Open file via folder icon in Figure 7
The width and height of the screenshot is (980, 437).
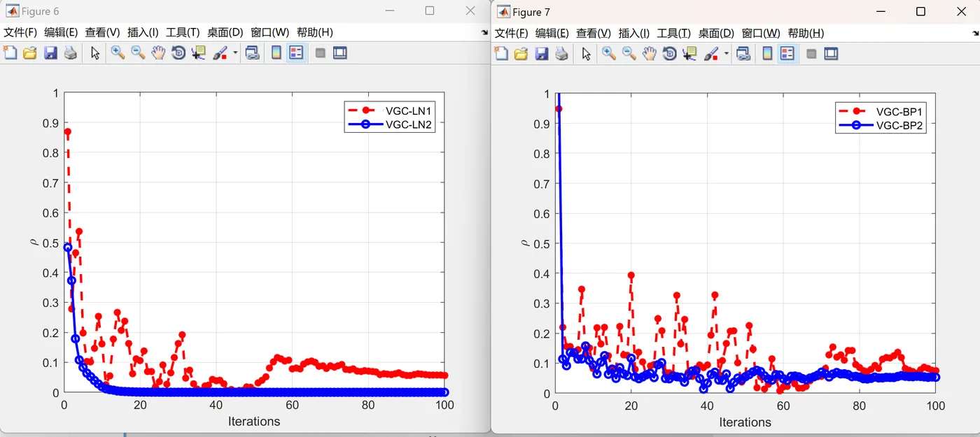click(x=521, y=53)
